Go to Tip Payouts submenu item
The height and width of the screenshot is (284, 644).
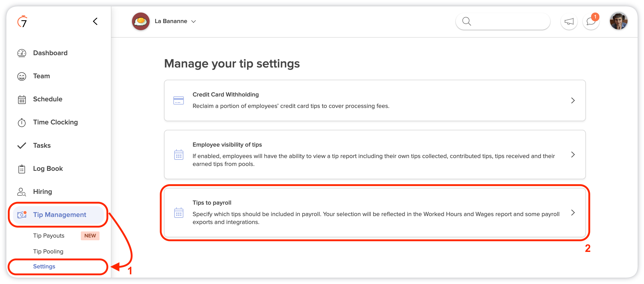49,236
